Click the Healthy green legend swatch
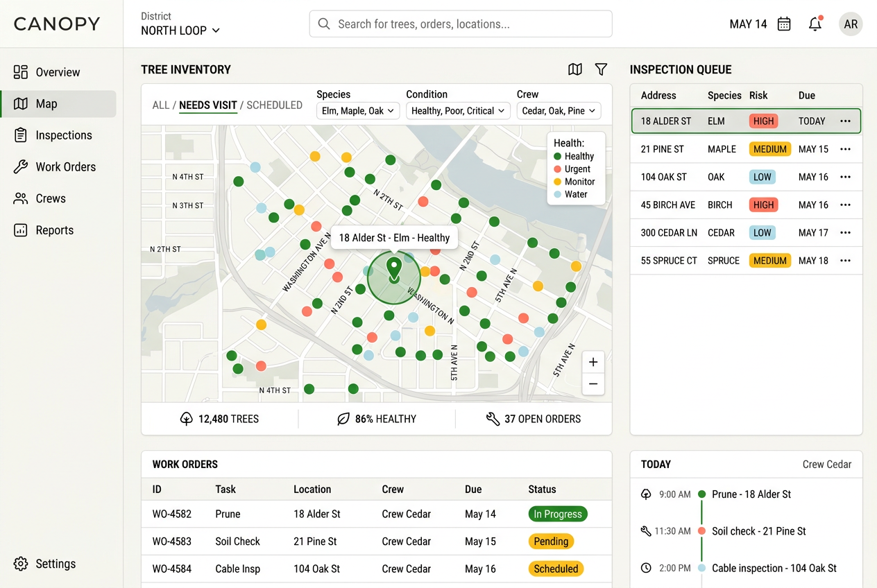877x588 pixels. [x=557, y=157]
